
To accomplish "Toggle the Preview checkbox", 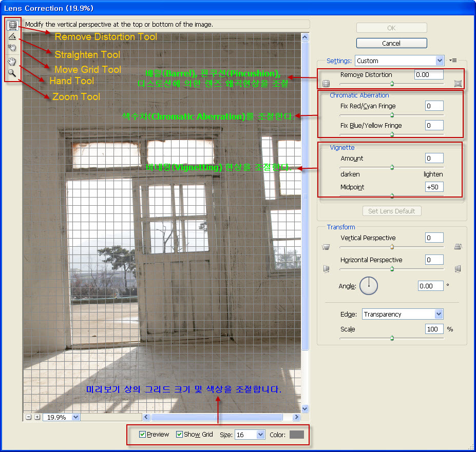I will pyautogui.click(x=142, y=435).
